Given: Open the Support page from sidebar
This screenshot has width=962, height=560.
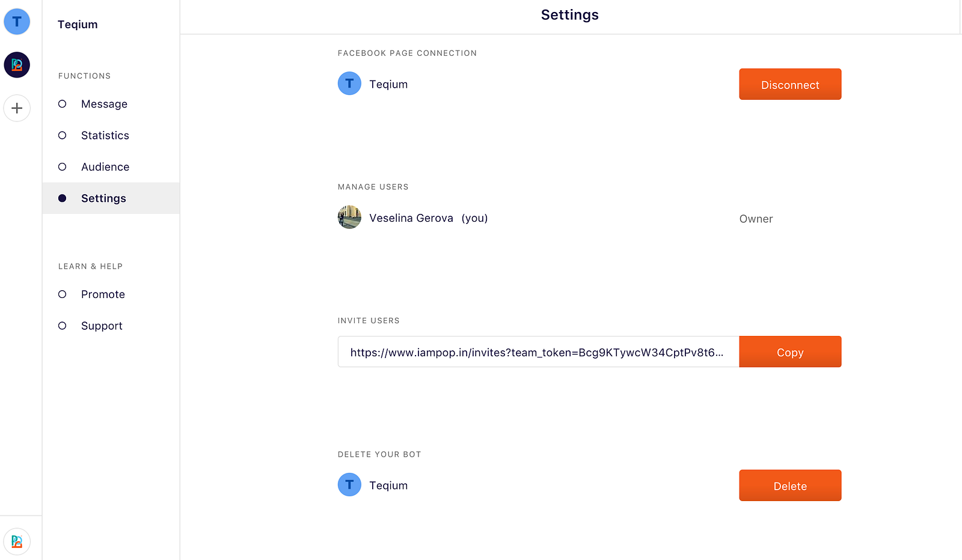Looking at the screenshot, I should point(102,326).
